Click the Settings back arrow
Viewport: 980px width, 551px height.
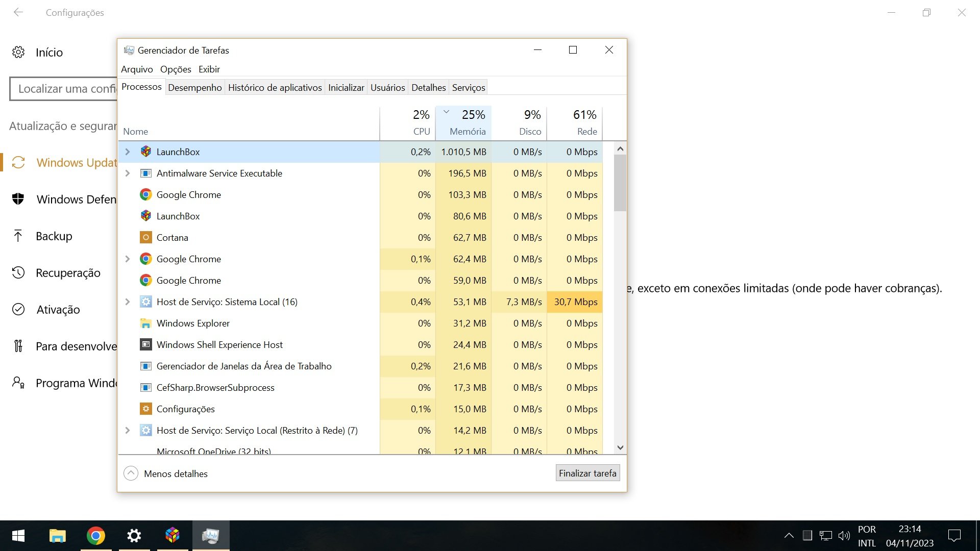pyautogui.click(x=18, y=12)
